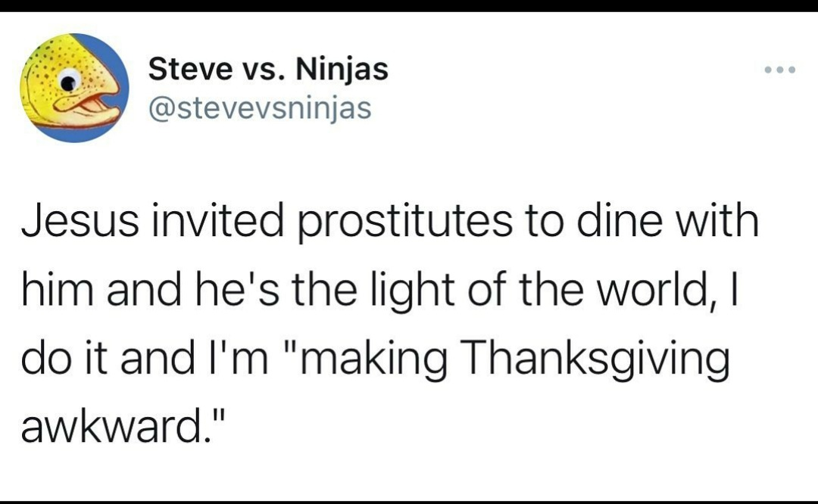Click the word dine in the tweet
Viewport: 818px width, 504px height.
(x=617, y=220)
